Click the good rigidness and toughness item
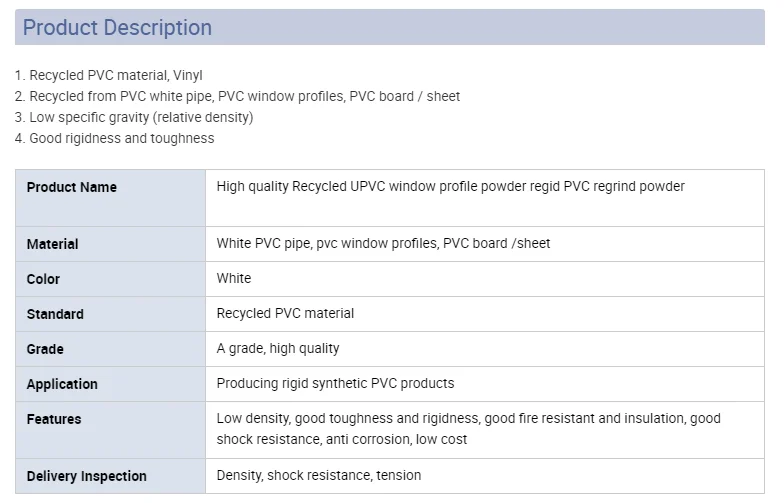Screen dimensions: 784x503 [115, 138]
